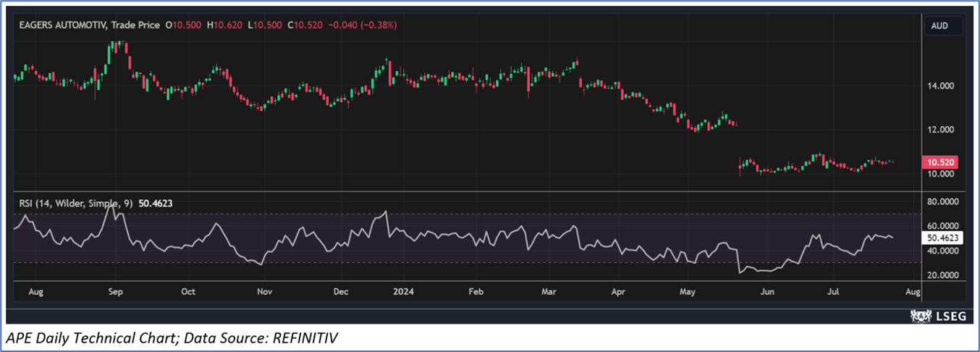Screen dimensions: 980x352
Task: Click the AUD currency button
Action: tap(944, 25)
